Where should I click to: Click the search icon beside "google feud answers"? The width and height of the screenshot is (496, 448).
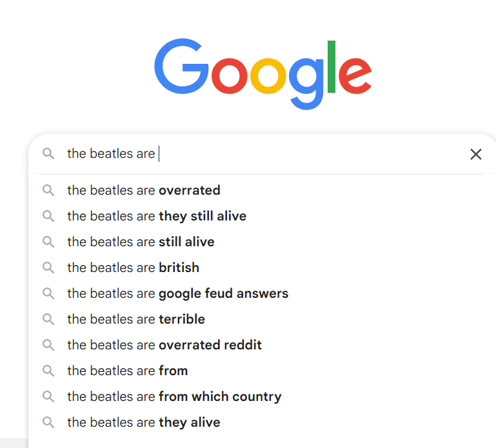[48, 293]
